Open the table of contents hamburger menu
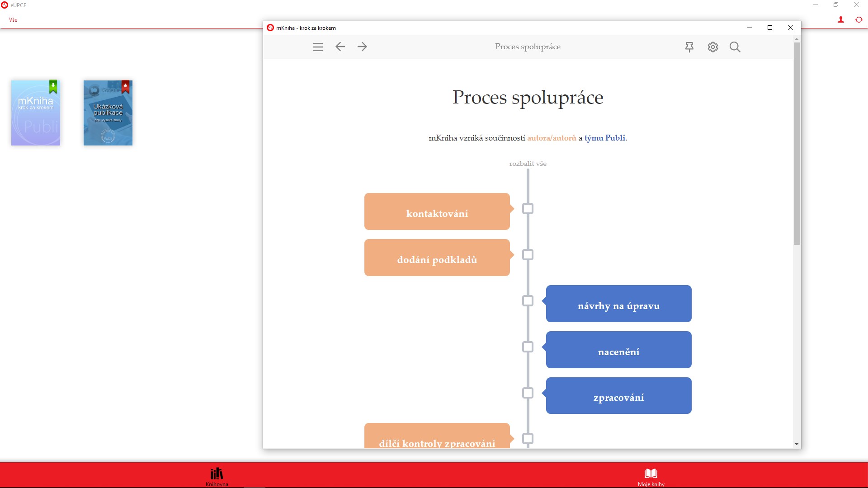The width and height of the screenshot is (868, 488). point(318,47)
